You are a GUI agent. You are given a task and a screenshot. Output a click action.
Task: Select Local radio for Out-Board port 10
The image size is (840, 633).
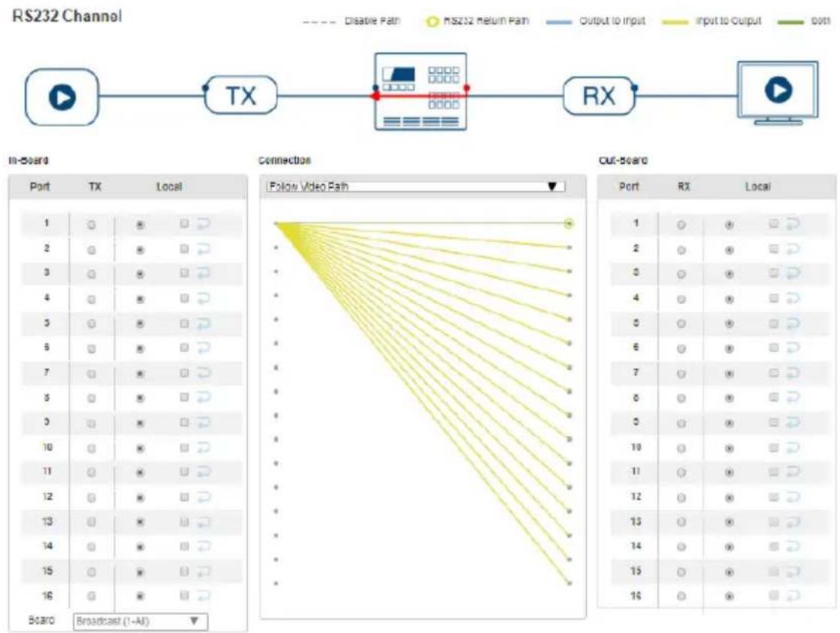pos(729,448)
